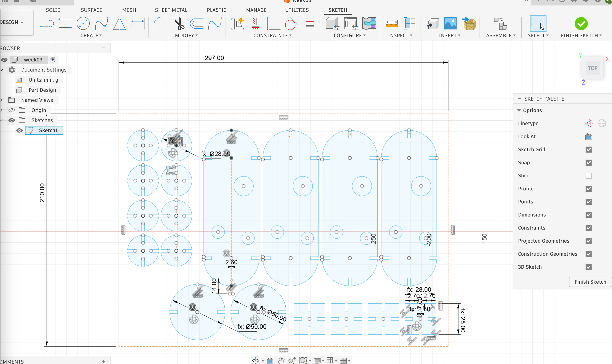
Task: Open the SELECT dropdown menu
Action: pos(538,36)
